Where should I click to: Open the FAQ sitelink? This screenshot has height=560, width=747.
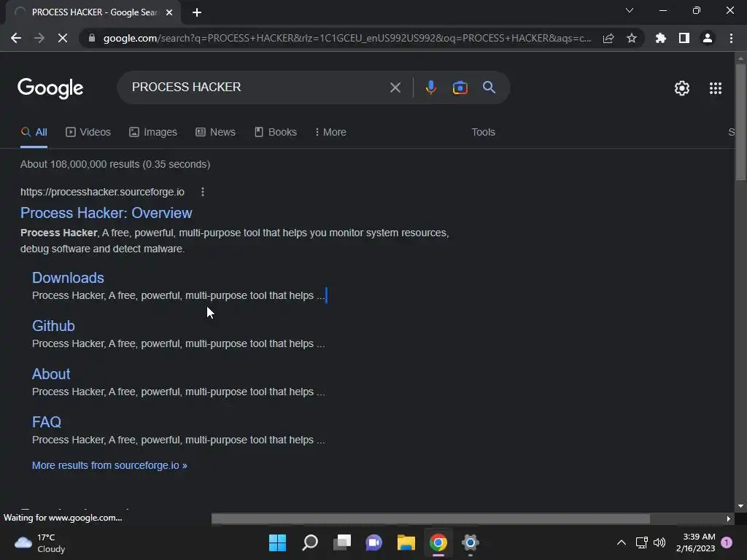pyautogui.click(x=47, y=422)
